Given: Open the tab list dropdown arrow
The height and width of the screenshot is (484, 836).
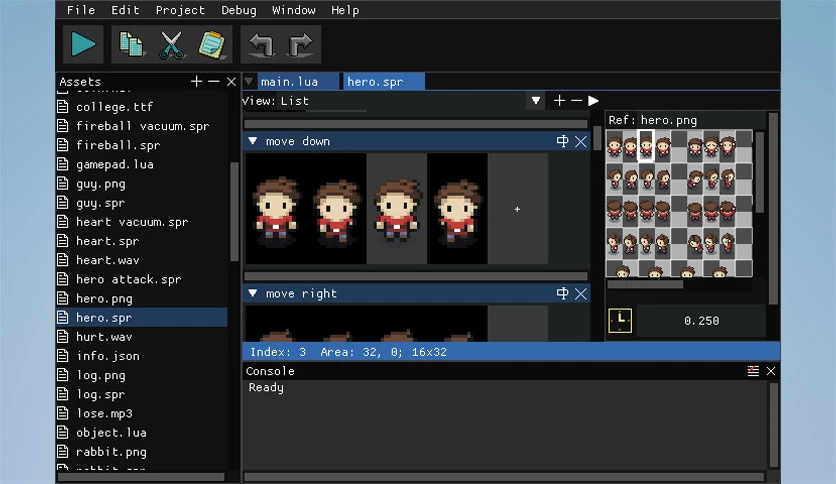Looking at the screenshot, I should [x=248, y=82].
